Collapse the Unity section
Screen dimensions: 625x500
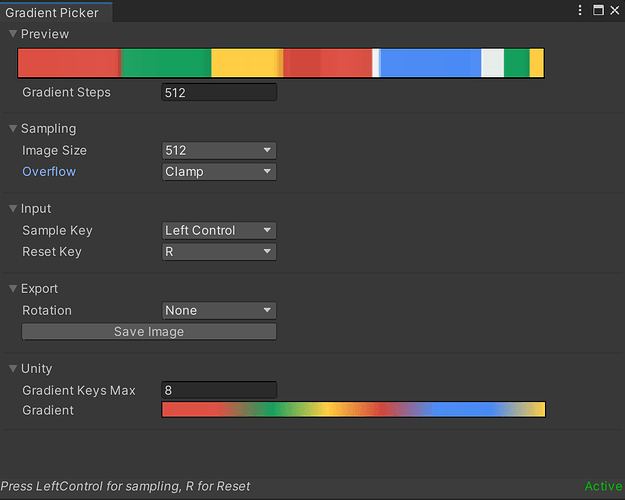[x=13, y=368]
